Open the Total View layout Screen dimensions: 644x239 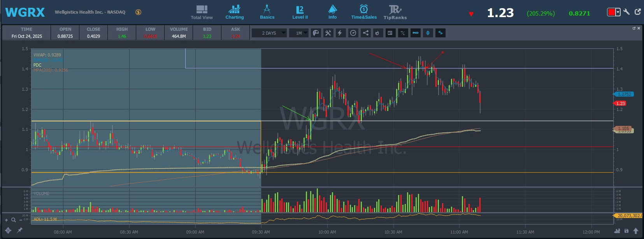(202, 12)
